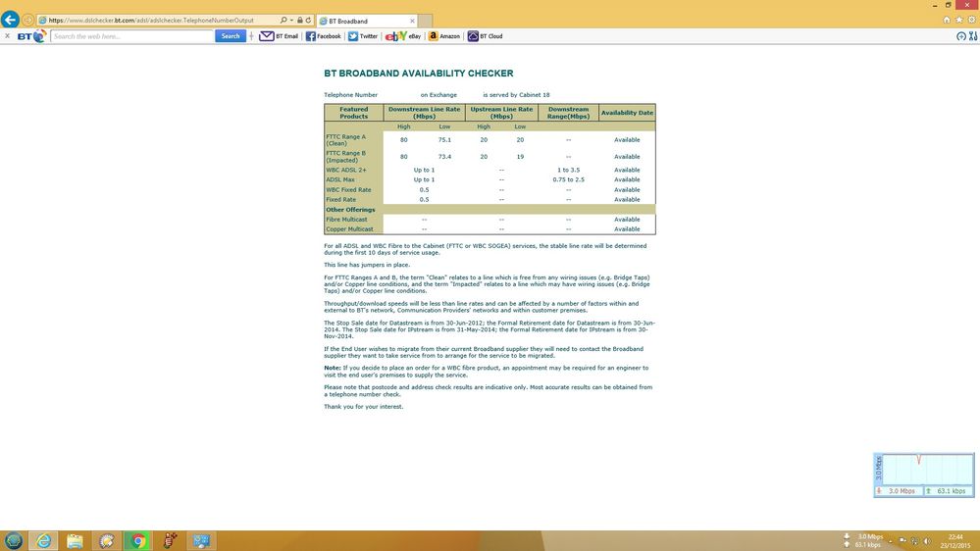
Task: Click 'Upstream Line Rate (Mbps)' header
Action: [501, 113]
